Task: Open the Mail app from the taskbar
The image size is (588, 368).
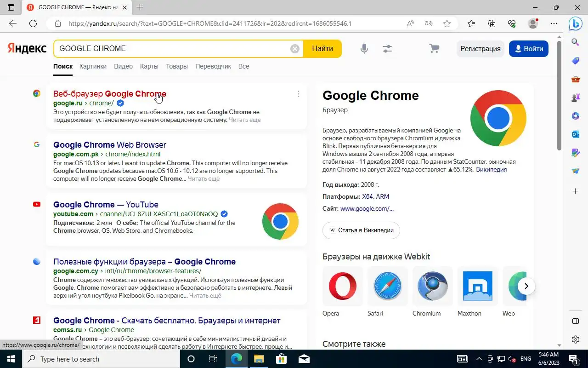Action: pyautogui.click(x=304, y=359)
